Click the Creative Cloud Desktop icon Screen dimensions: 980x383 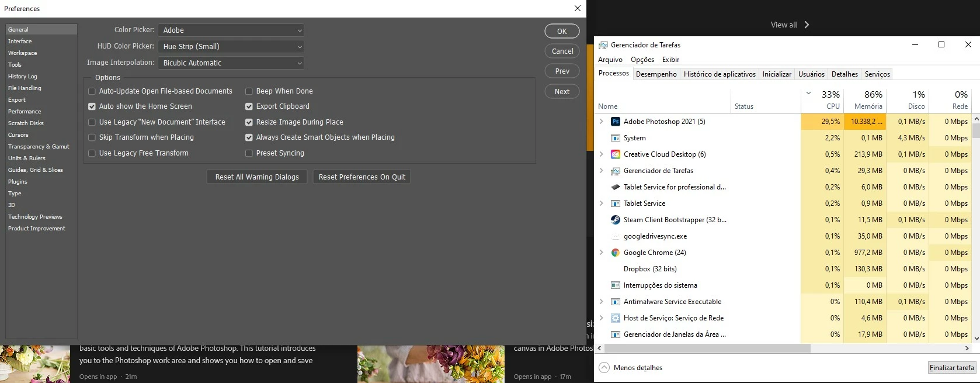tap(615, 154)
